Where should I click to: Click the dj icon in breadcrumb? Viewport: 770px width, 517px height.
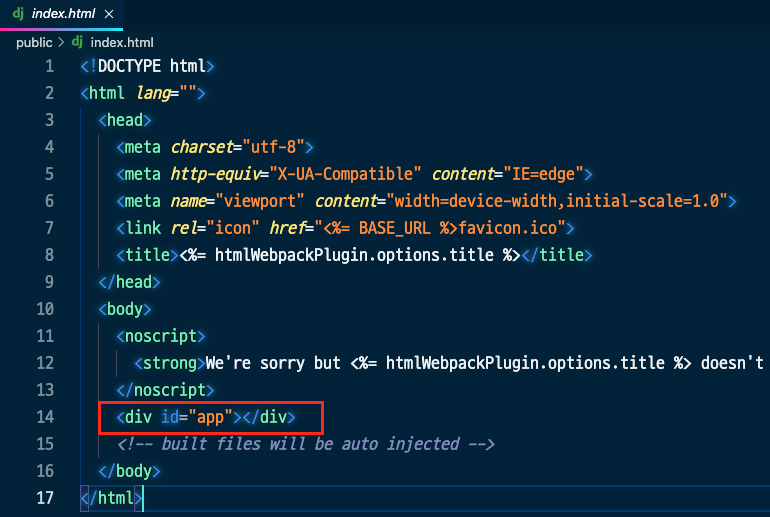[77, 42]
